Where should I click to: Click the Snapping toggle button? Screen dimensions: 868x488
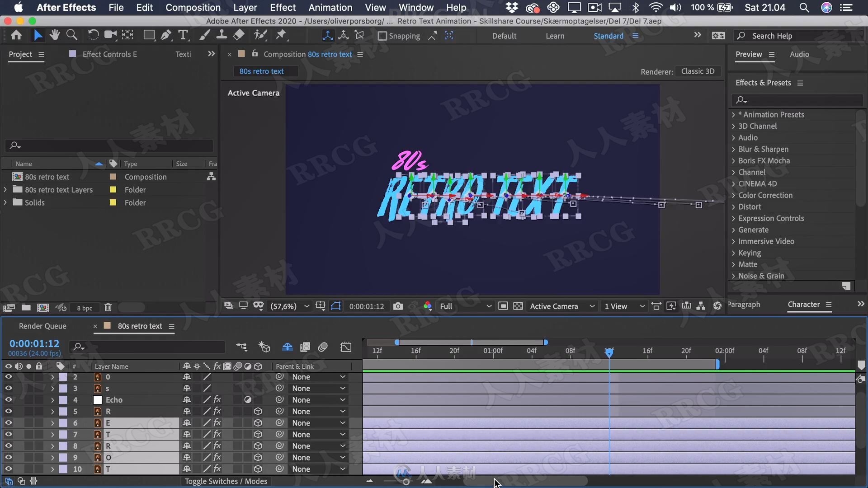(x=381, y=36)
